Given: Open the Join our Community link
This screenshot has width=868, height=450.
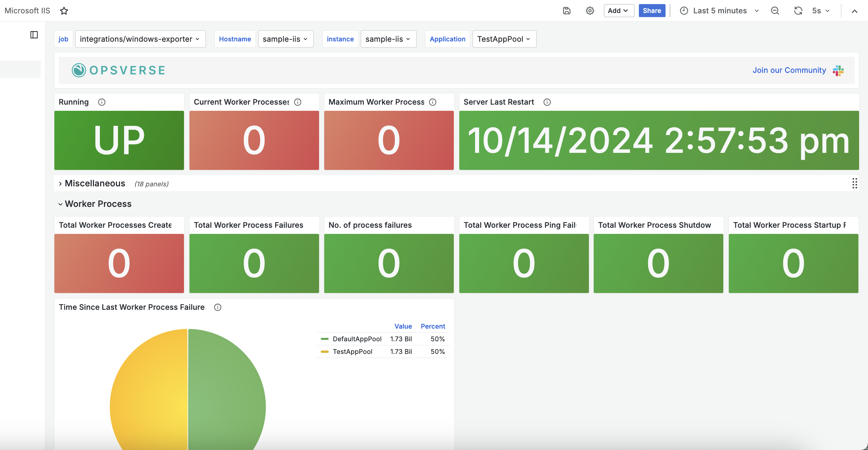Looking at the screenshot, I should 789,70.
